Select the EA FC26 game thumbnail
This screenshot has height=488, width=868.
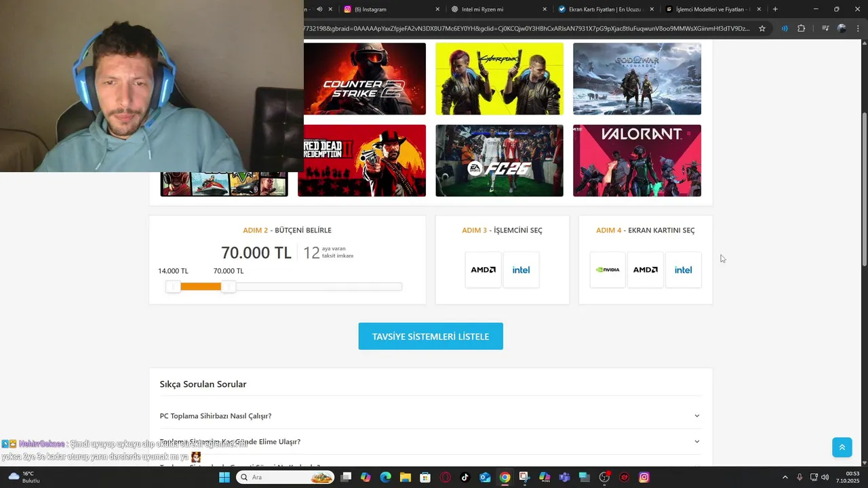pos(499,161)
